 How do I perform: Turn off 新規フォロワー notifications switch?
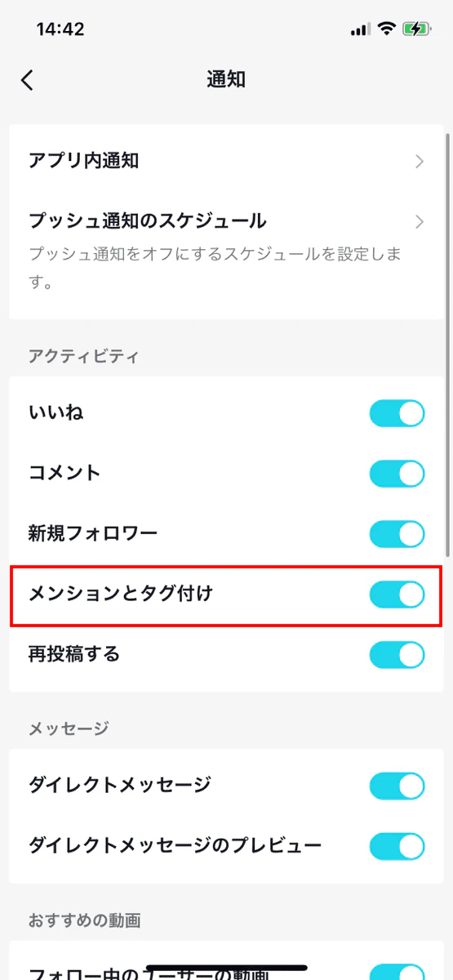pyautogui.click(x=397, y=534)
